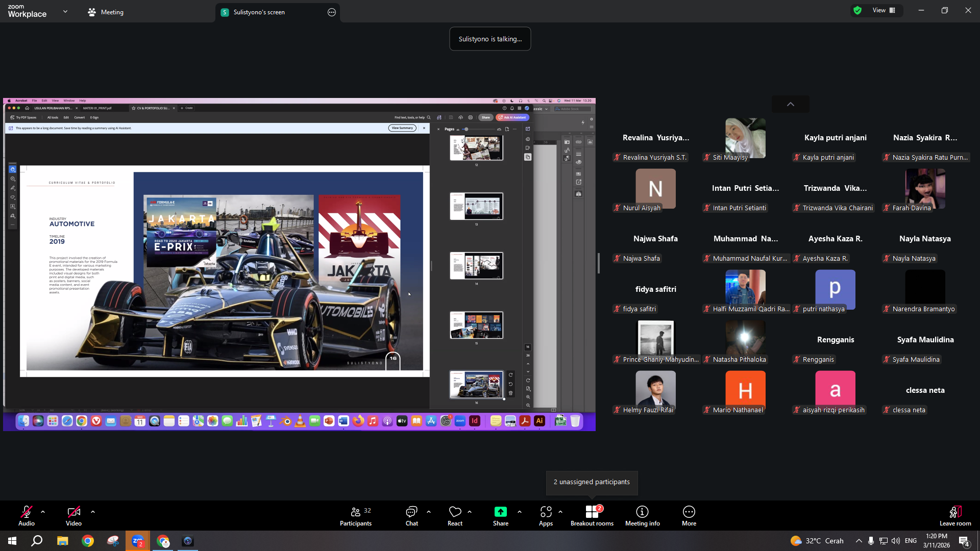Click Ask AI Assistant in shared Acrobat
This screenshot has height=551, width=980.
point(512,117)
